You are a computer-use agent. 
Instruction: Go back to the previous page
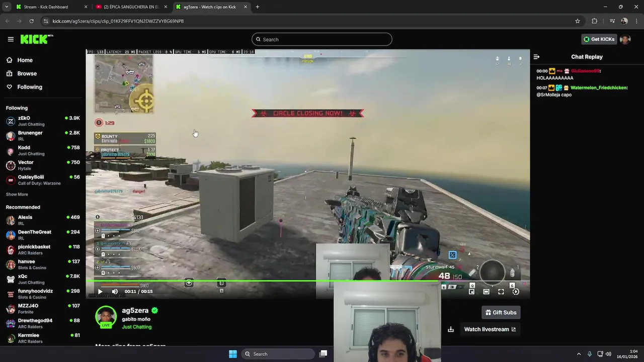point(7,21)
